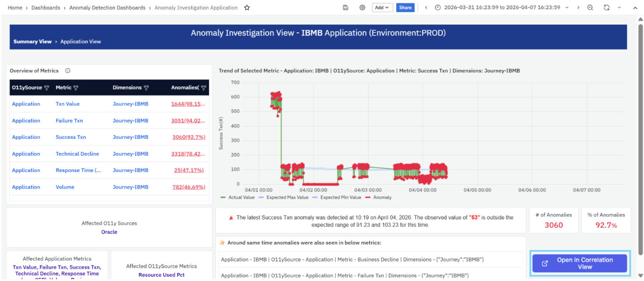Filter the Metric column
This screenshot has width=644, height=281.
click(76, 88)
